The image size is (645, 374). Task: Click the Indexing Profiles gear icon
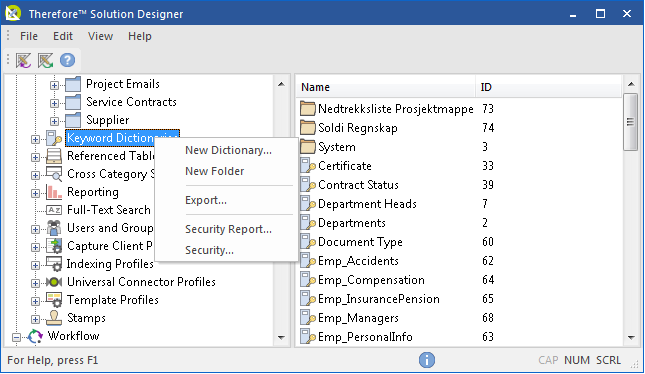(x=54, y=264)
